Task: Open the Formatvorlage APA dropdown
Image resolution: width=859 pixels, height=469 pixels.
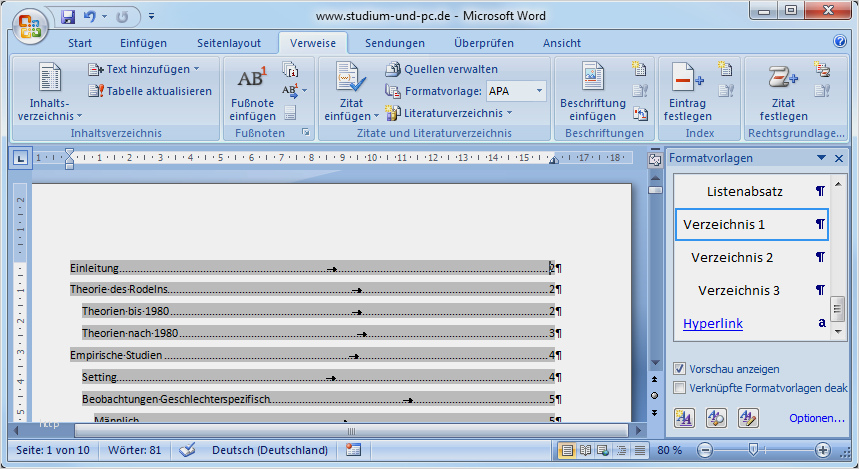Action: 539,91
